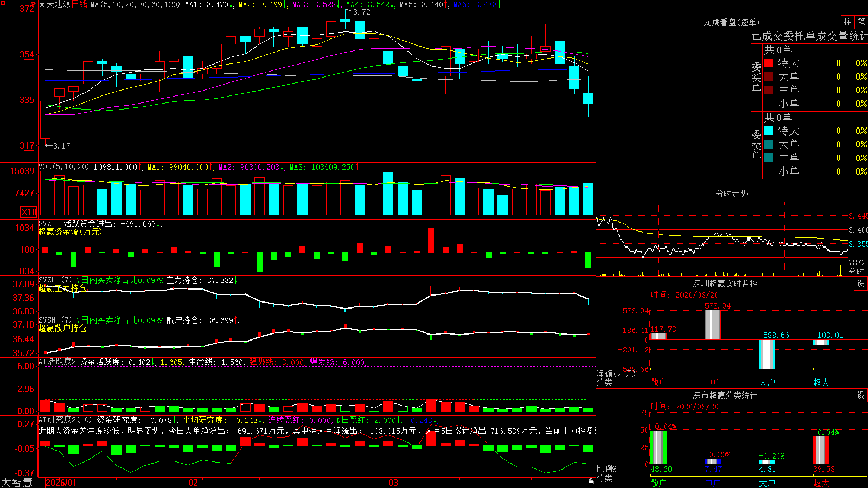Click the lock icon at chart bottom-right
This screenshot has width=868, height=488.
coord(591,481)
